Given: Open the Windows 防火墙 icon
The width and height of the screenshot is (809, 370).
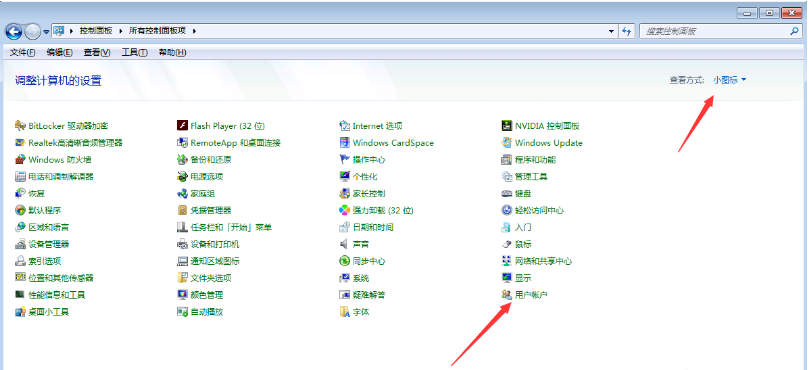Looking at the screenshot, I should (21, 159).
